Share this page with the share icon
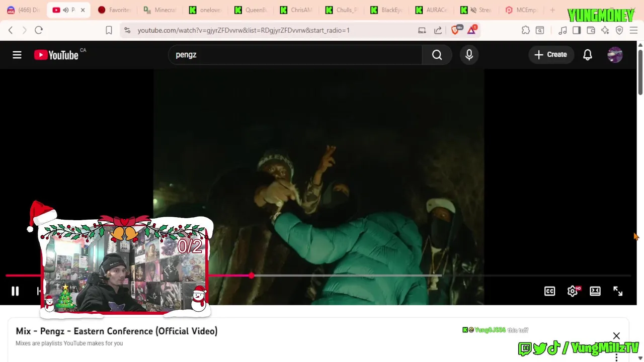The height and width of the screenshot is (362, 644). point(438,30)
